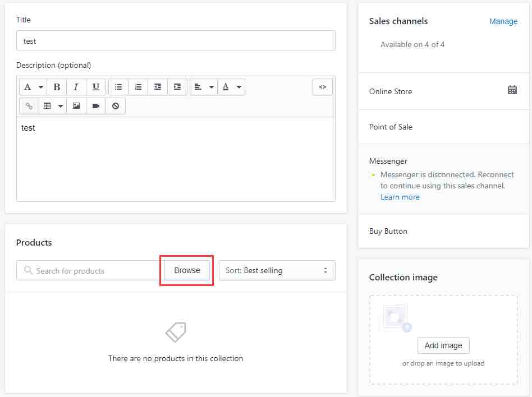Increase indent in the editor
This screenshot has height=397, width=532.
177,87
